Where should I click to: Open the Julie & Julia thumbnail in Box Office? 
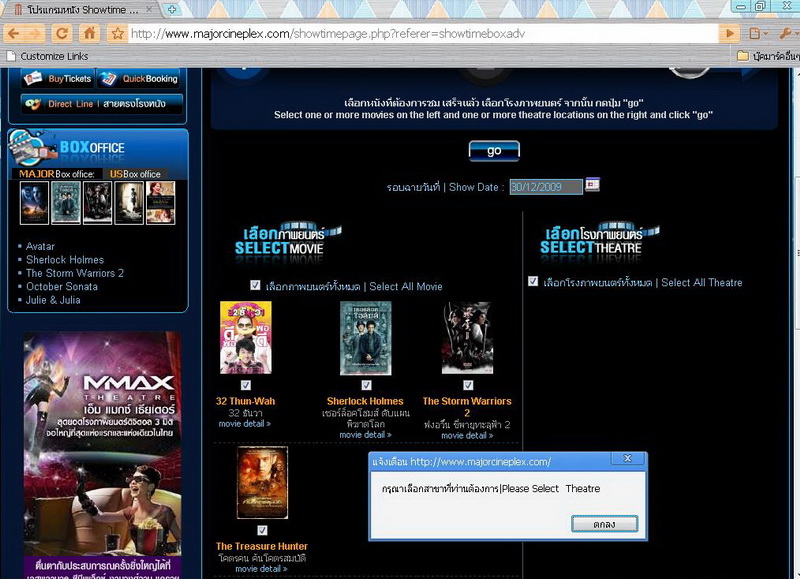point(161,203)
